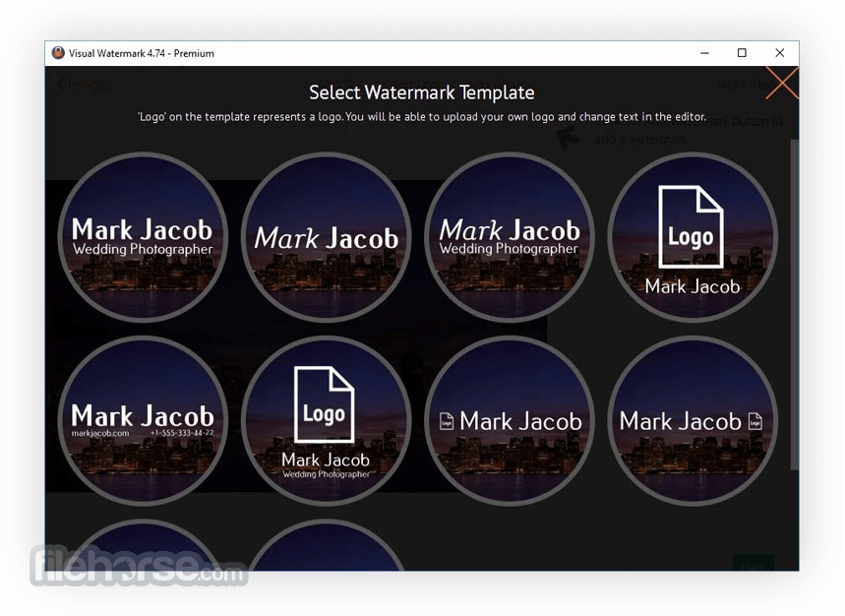Close the template picker with orange X
This screenshot has height=616, width=845.
782,83
